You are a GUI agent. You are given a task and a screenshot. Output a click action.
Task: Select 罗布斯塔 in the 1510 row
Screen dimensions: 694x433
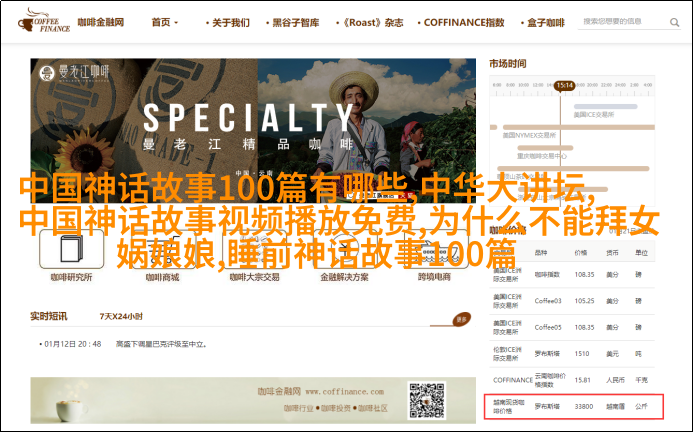(x=547, y=354)
